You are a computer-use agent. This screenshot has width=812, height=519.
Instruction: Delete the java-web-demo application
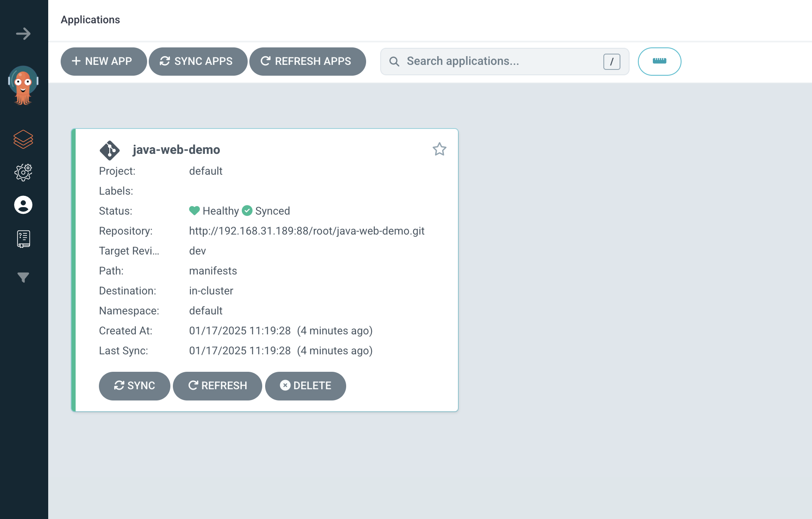(x=305, y=386)
